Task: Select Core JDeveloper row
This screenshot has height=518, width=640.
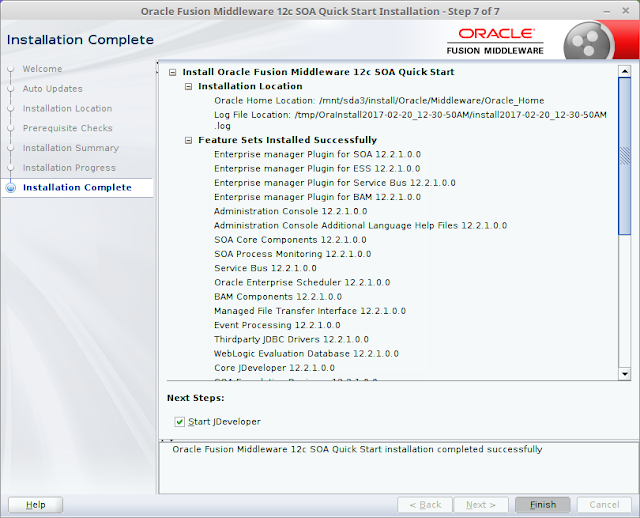Action: (x=274, y=368)
